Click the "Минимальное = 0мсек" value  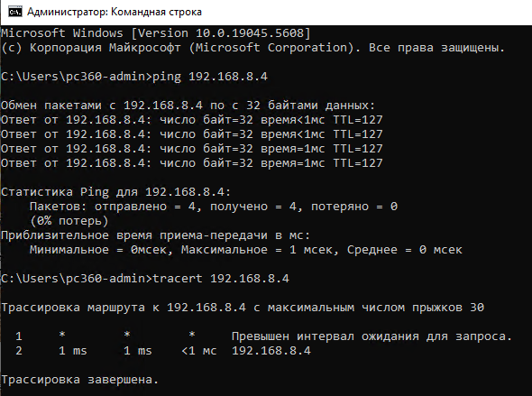pyautogui.click(x=102, y=250)
